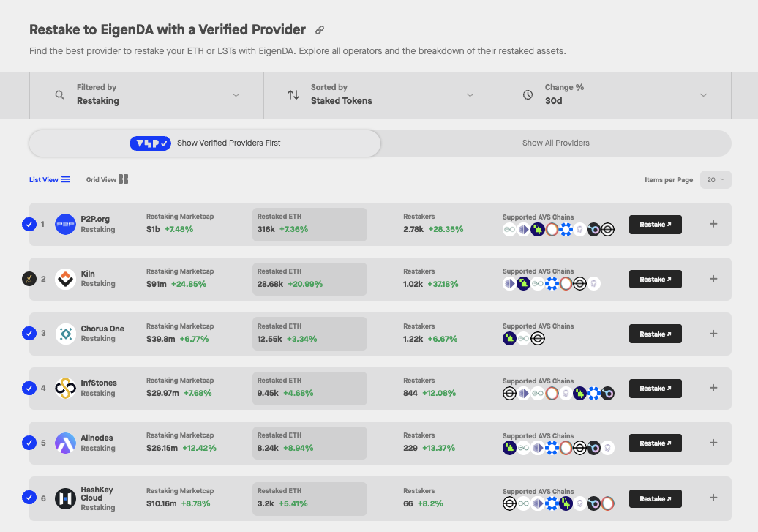Image resolution: width=758 pixels, height=532 pixels.
Task: Click InfStones Restakers 844 value
Action: coord(410,393)
